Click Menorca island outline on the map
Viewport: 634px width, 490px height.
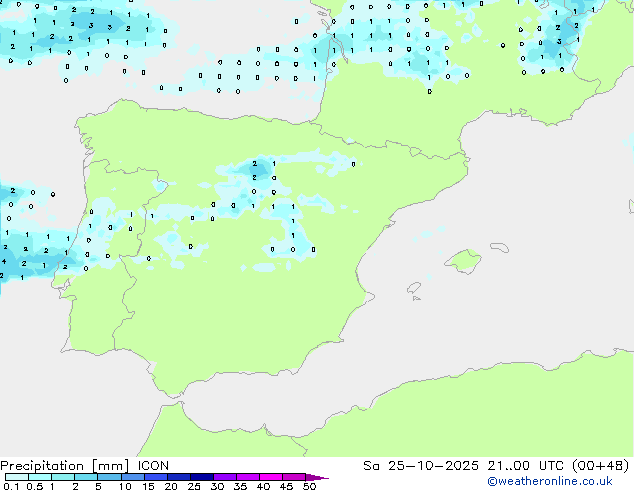500,247
